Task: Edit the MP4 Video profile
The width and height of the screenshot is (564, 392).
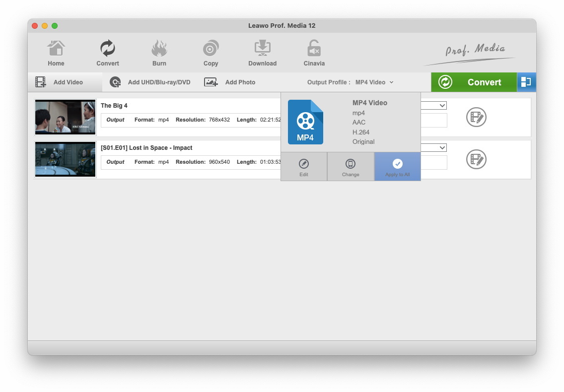Action: [304, 167]
